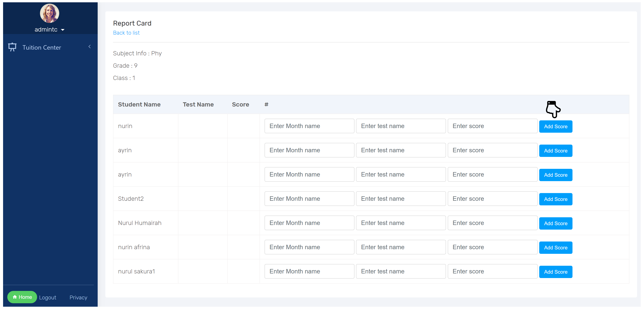Click test name field for Student2
This screenshot has height=309, width=644.
(401, 199)
